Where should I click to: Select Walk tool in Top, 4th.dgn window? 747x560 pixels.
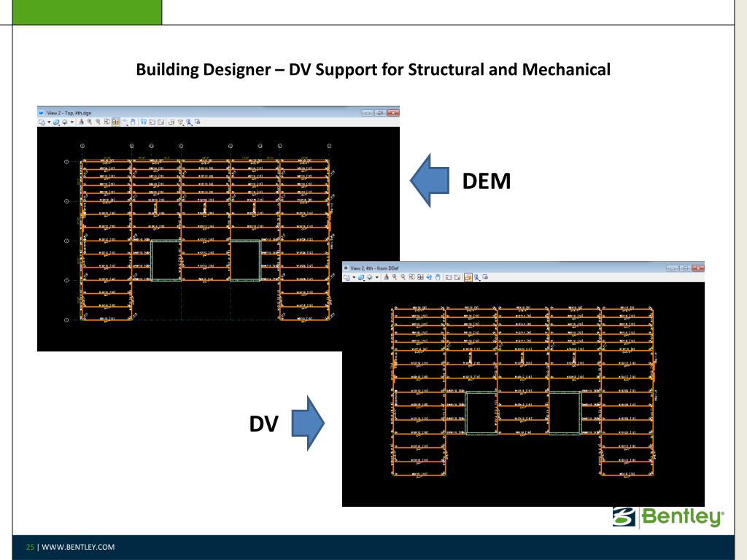144,122
